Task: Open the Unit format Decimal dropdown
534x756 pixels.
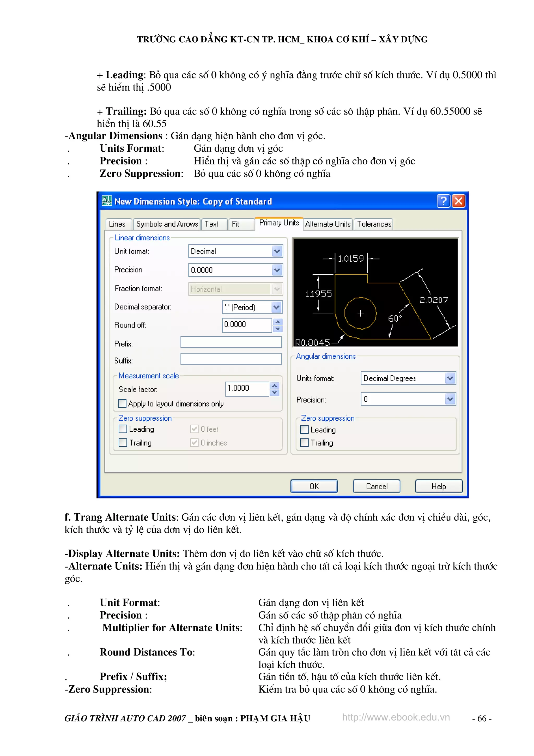Action: pyautogui.click(x=277, y=251)
